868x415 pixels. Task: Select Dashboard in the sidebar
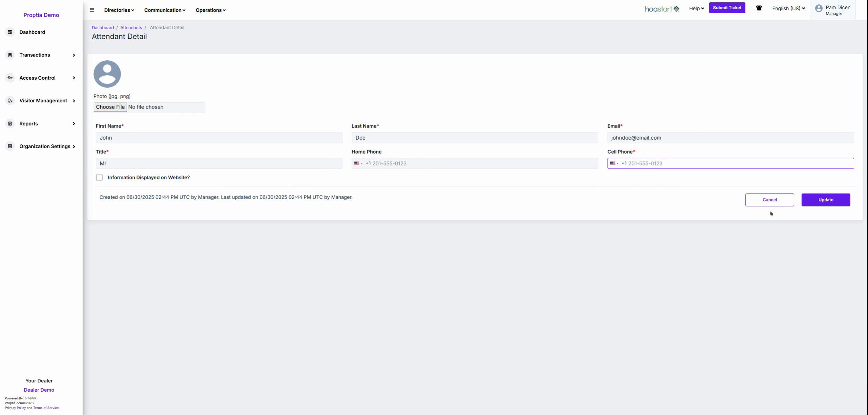pos(32,32)
